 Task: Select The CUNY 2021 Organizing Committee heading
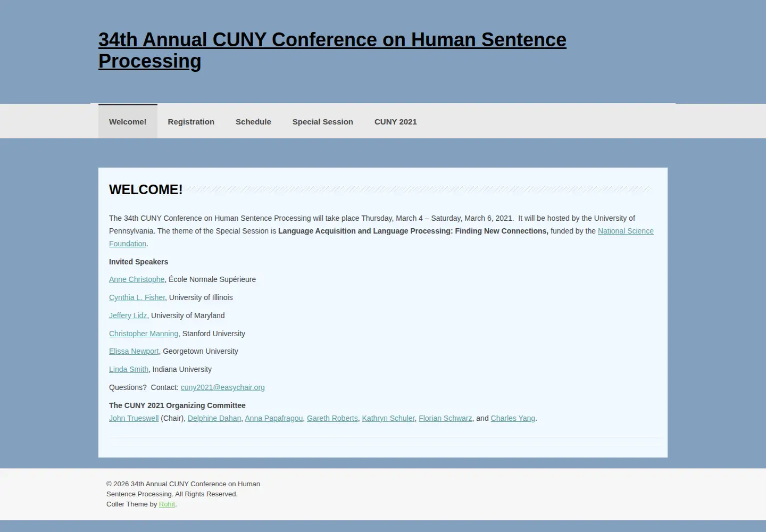click(177, 405)
